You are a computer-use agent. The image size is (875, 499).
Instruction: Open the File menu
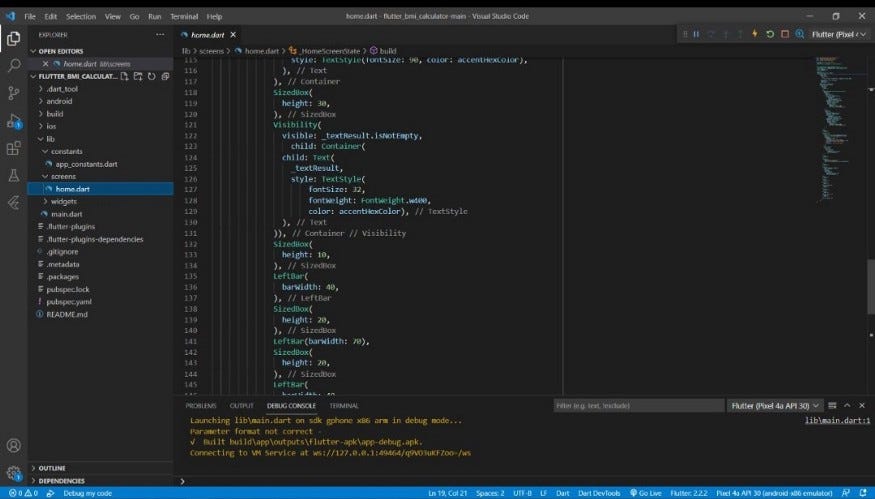click(30, 16)
